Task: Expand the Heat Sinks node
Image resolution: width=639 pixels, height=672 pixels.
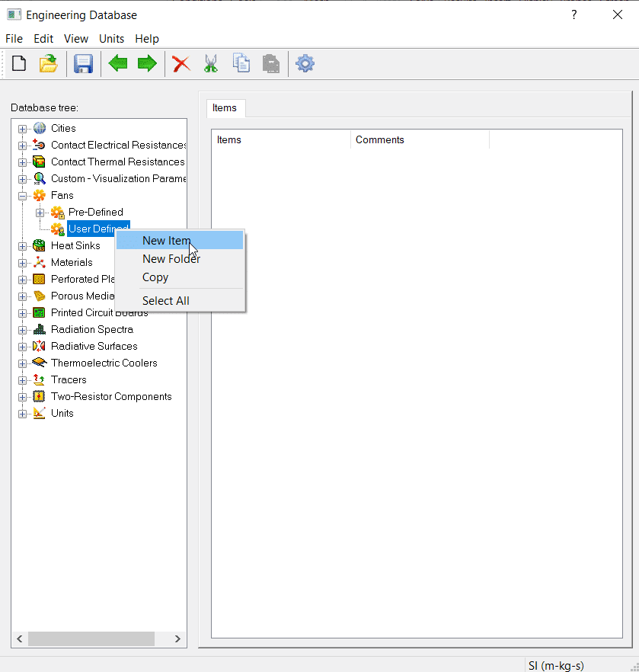Action: pos(22,246)
